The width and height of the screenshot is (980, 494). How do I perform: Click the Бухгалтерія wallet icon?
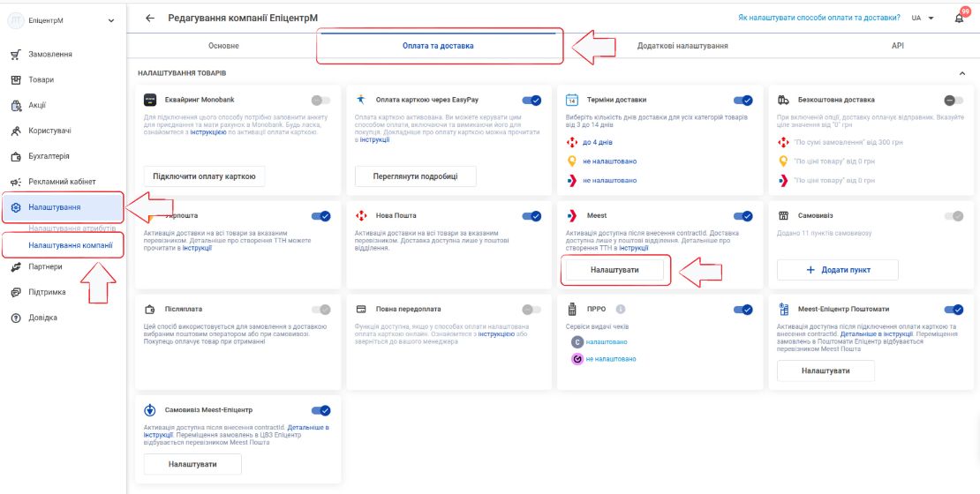click(16, 157)
